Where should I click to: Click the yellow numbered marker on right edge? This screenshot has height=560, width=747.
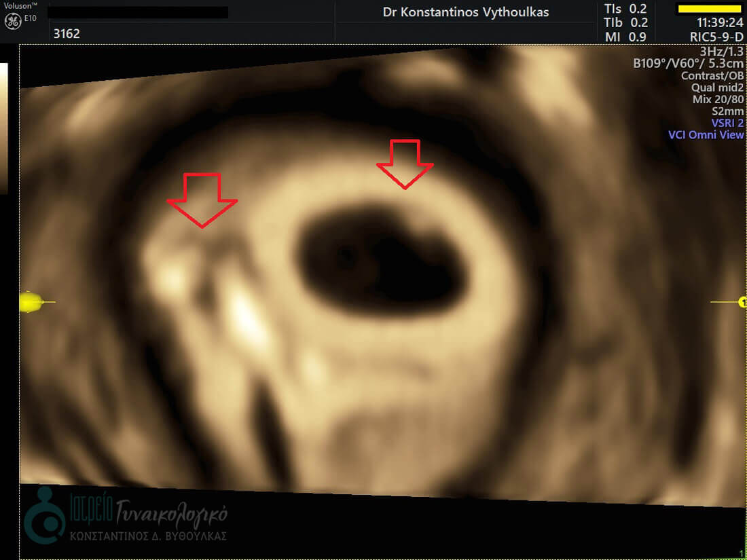click(x=742, y=302)
